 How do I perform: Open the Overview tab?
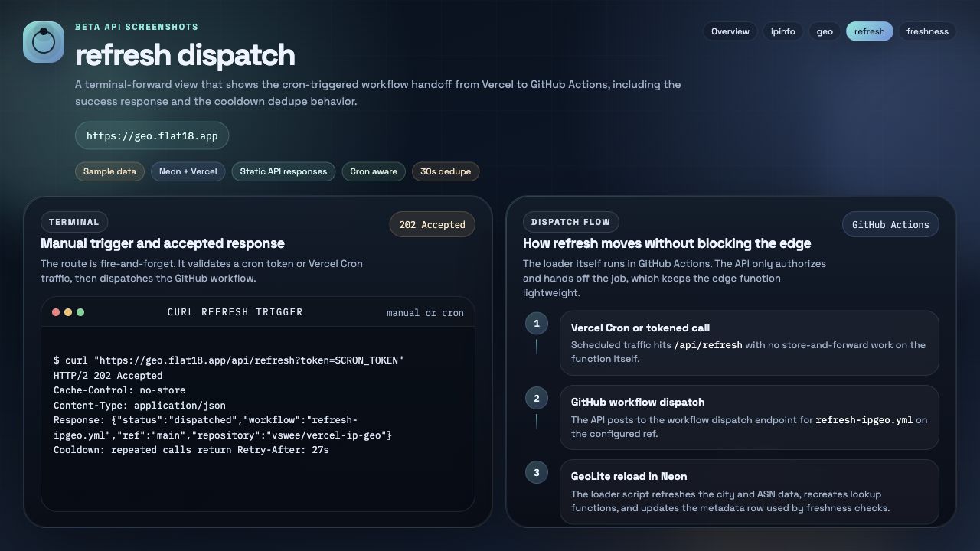pyautogui.click(x=730, y=31)
